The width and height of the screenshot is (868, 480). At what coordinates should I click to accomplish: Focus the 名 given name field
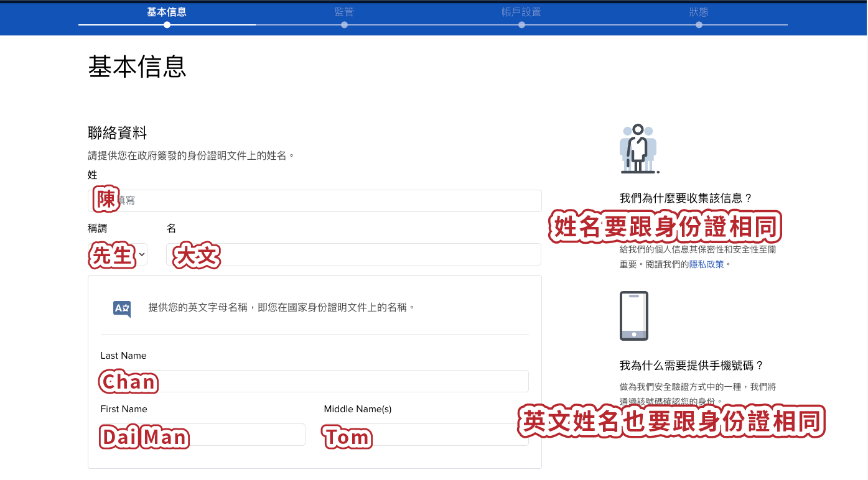[353, 254]
